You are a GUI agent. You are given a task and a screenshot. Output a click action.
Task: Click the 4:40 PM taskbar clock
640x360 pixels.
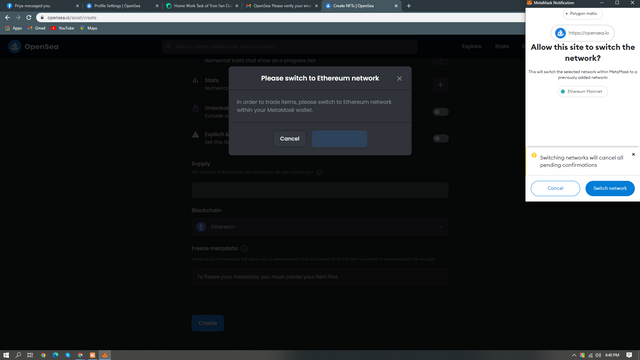point(612,355)
